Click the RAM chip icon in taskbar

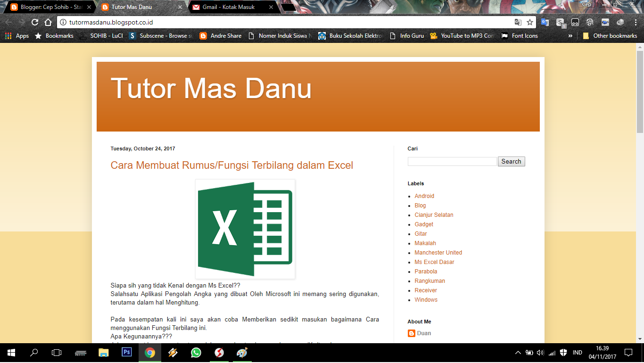81,352
